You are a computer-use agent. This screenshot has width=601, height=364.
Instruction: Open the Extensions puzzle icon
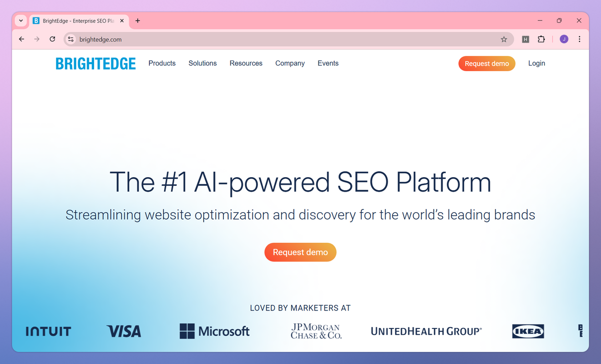(541, 39)
